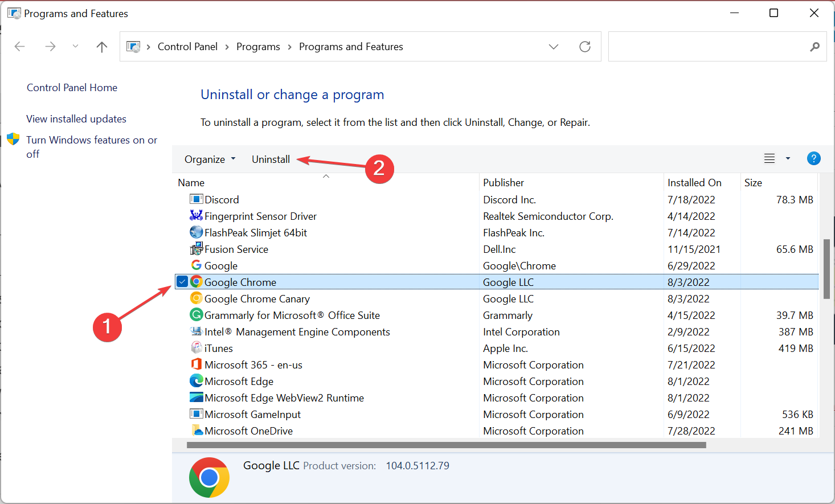Click the Uninstall toolbar button
835x504 pixels.
tap(271, 159)
